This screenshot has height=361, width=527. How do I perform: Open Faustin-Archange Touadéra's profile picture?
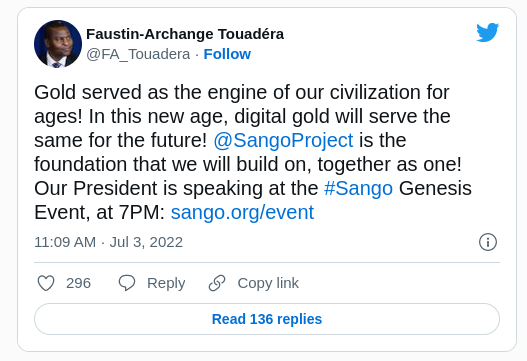click(x=58, y=44)
